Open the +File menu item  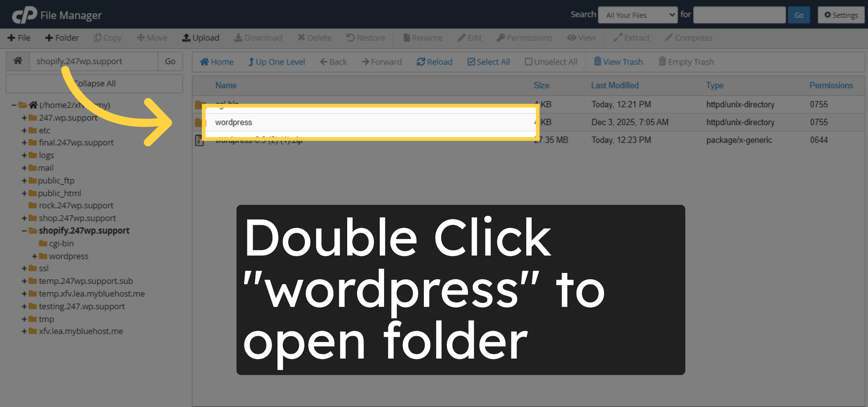tap(18, 38)
